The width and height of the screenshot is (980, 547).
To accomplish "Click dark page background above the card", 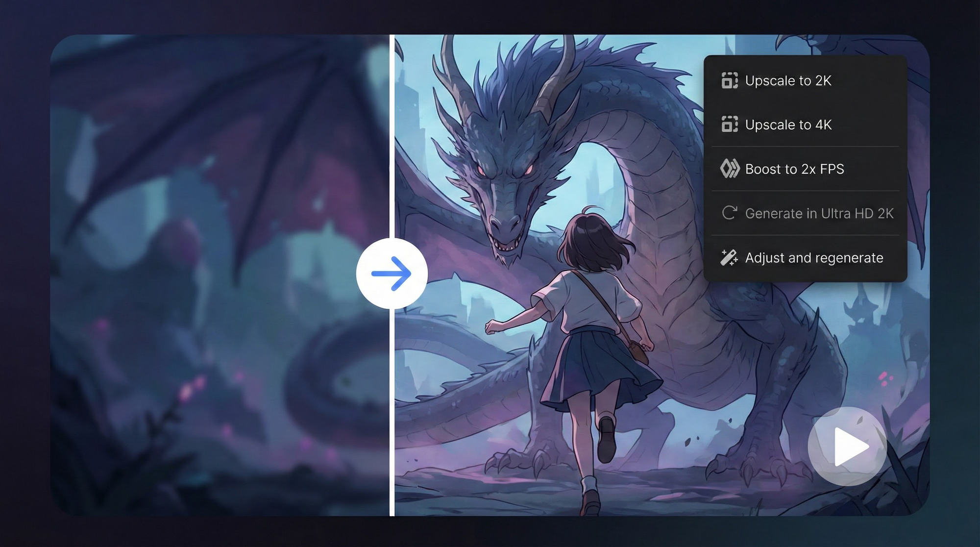I will coord(490,16).
